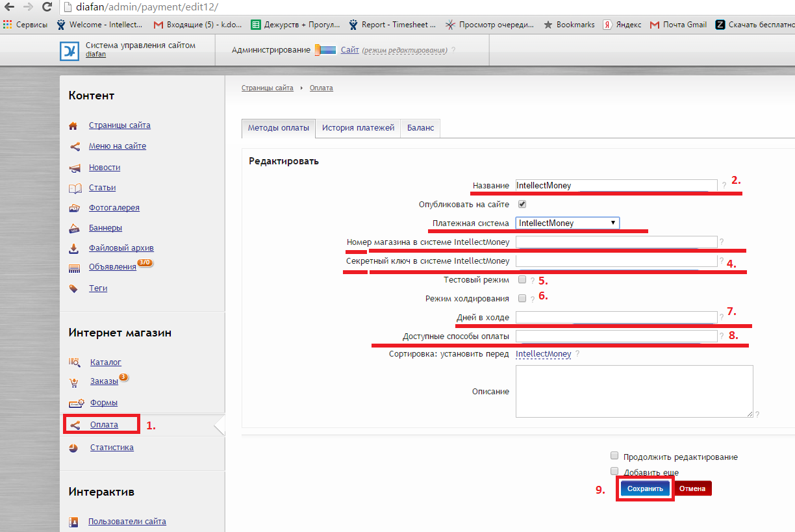Screen dimensions: 795x532
Task: Click the shopping cart icon beside Заказы
Action: pyautogui.click(x=75, y=382)
